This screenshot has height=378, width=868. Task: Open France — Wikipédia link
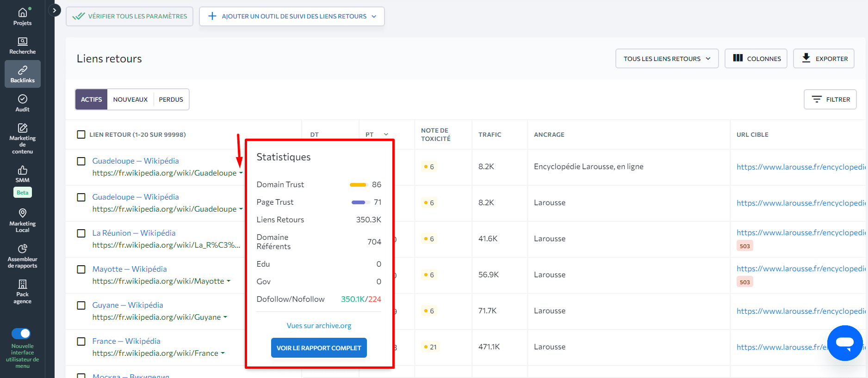126,341
